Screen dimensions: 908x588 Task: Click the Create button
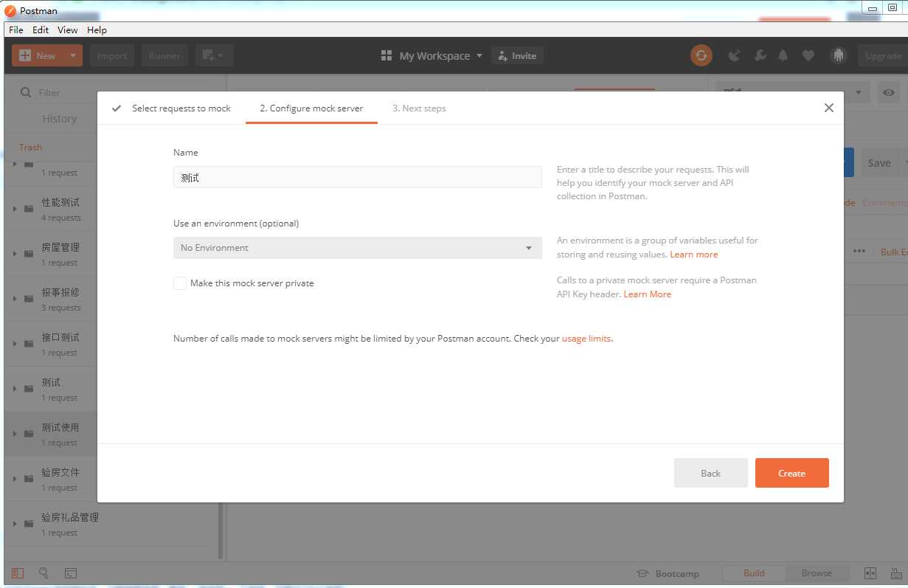click(x=792, y=473)
